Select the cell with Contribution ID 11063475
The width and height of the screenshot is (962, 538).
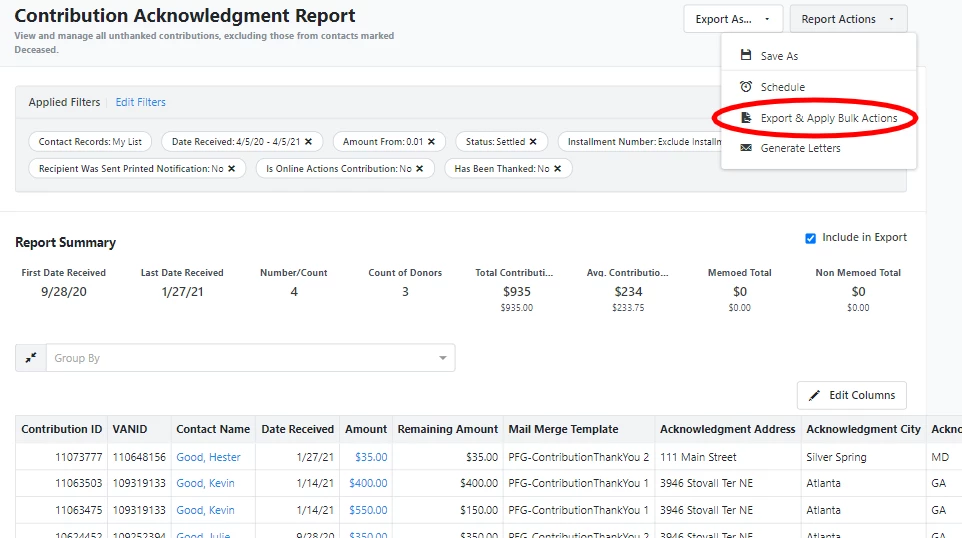[x=61, y=510]
